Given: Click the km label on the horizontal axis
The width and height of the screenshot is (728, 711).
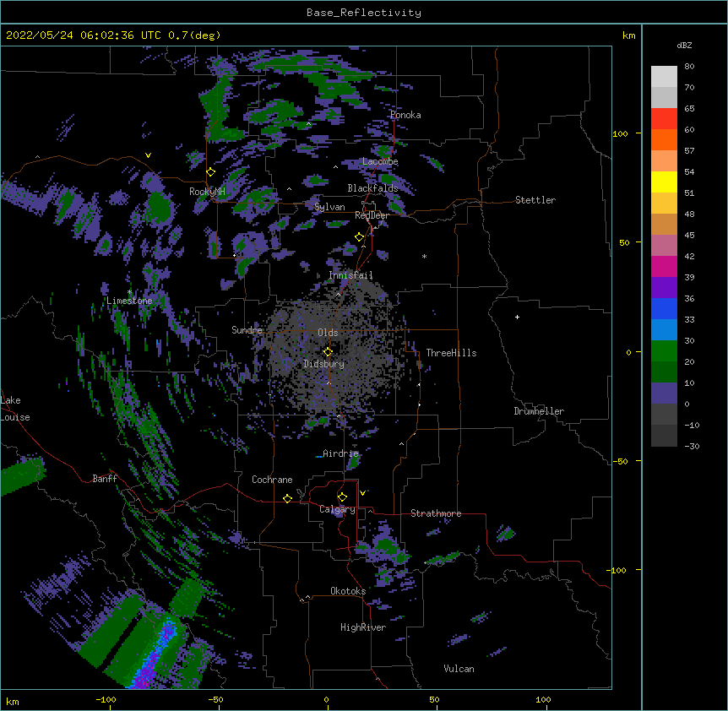Looking at the screenshot, I should click(13, 702).
